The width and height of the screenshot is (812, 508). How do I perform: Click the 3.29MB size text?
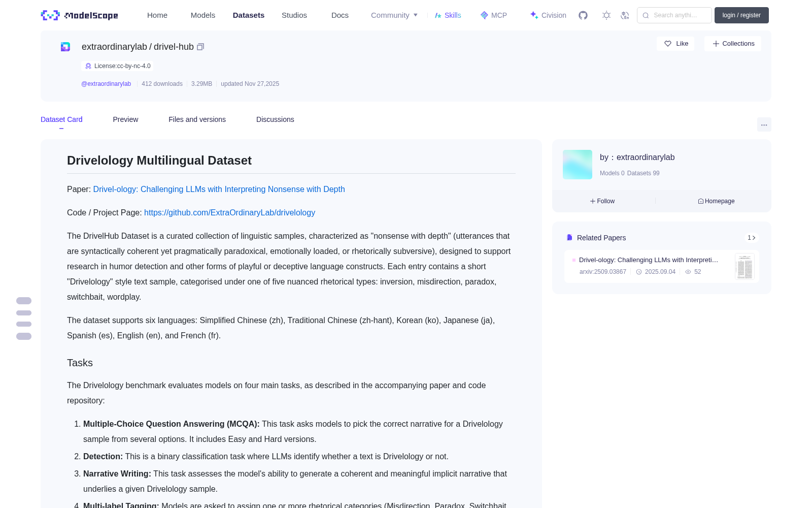tap(201, 84)
